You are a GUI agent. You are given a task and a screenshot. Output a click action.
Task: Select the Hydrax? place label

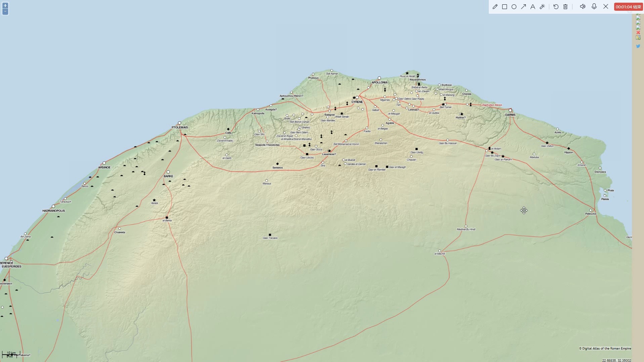[460, 118]
